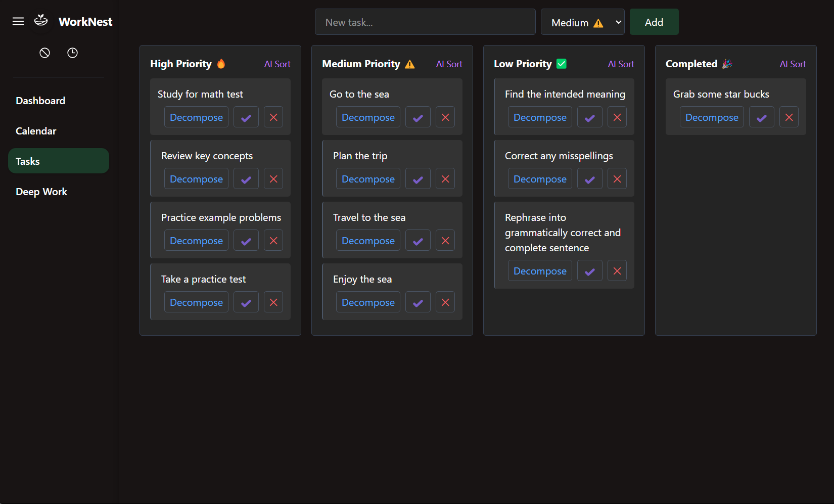The height and width of the screenshot is (504, 834).
Task: Delete 'Plan the trip' task
Action: click(445, 179)
